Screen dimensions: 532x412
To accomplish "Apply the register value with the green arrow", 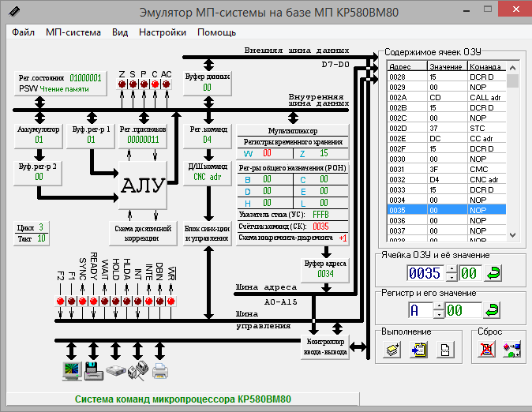I will (x=492, y=310).
